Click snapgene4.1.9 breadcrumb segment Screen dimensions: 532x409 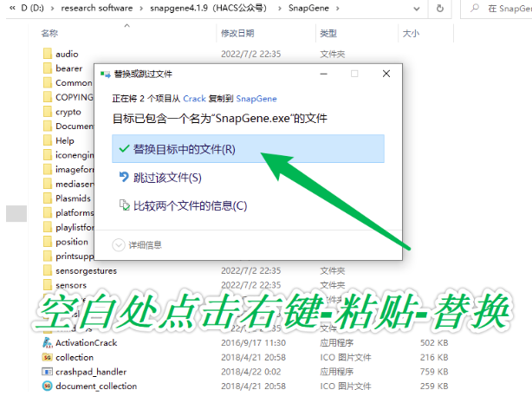coord(208,8)
